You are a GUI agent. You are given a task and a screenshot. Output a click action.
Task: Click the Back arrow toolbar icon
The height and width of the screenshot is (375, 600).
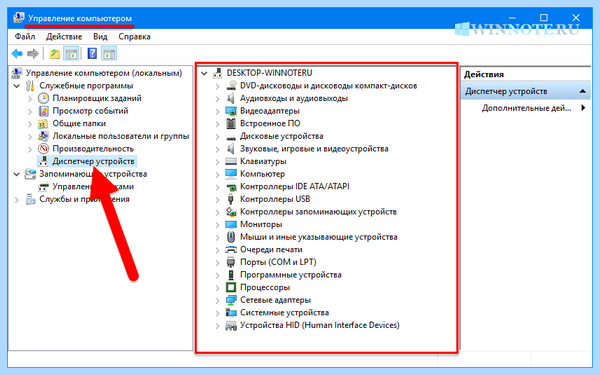[x=17, y=54]
